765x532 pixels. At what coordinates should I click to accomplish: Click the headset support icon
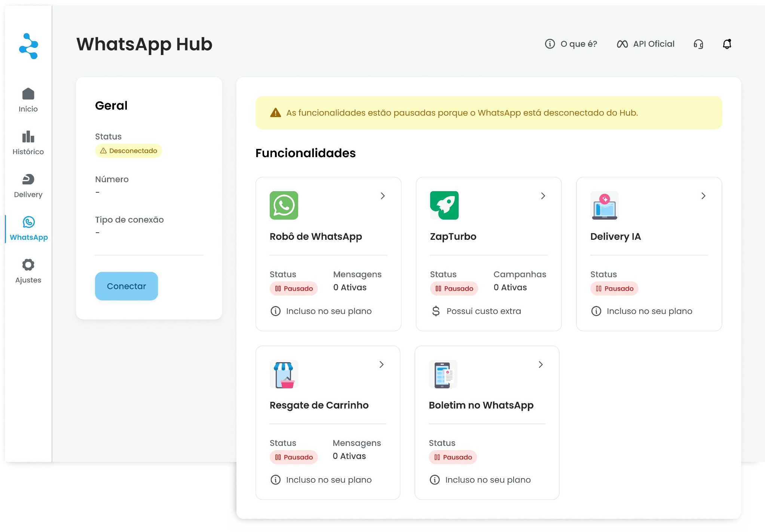[x=698, y=44]
